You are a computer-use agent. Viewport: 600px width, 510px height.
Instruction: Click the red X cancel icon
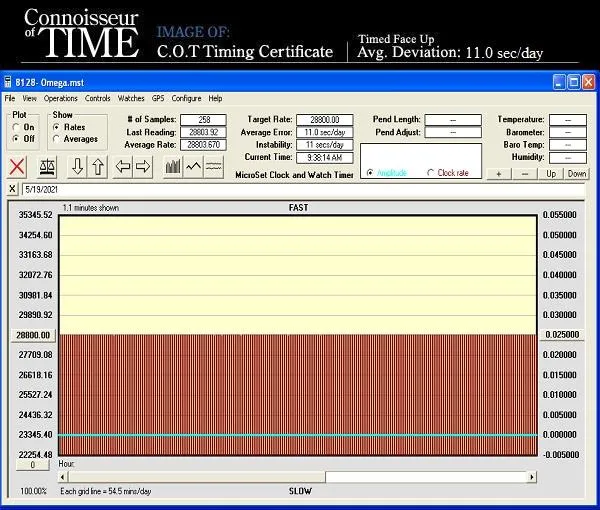click(17, 167)
